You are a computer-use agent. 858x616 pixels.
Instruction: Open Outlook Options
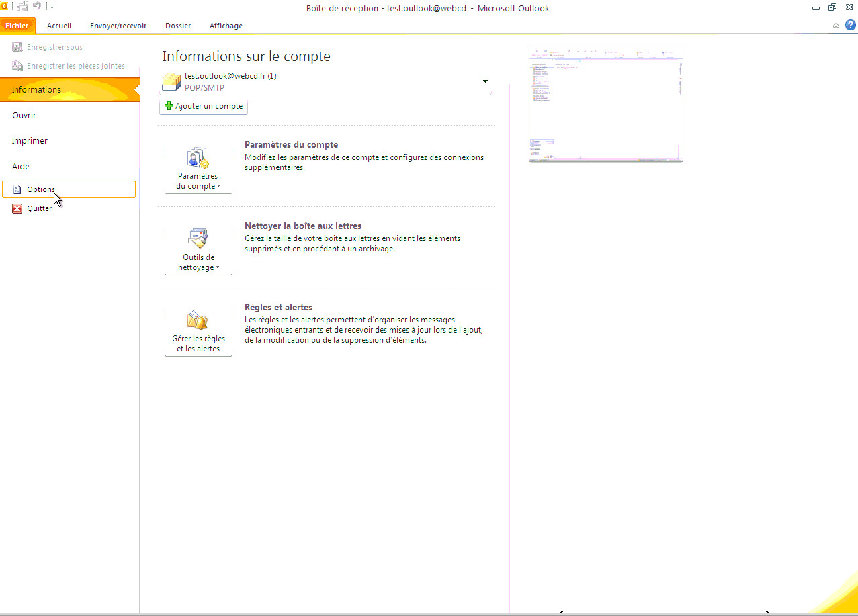(69, 189)
